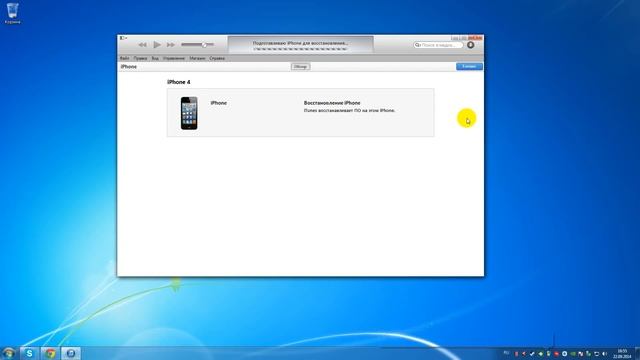
Task: Open the Recycle Bin desktop icon
Action: (13, 13)
